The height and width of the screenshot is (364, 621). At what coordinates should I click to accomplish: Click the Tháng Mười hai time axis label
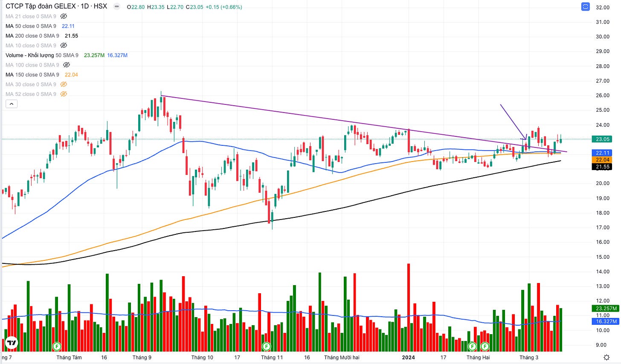(x=342, y=357)
